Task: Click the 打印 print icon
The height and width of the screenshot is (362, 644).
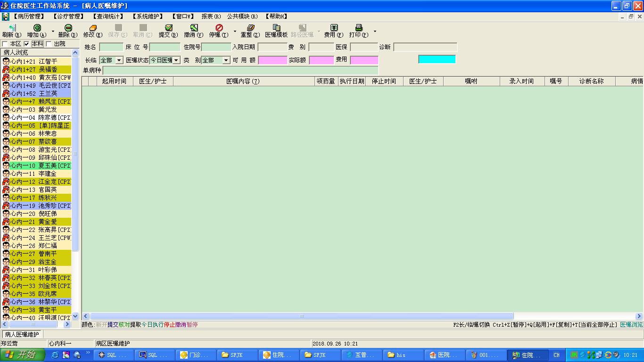Action: (x=359, y=28)
